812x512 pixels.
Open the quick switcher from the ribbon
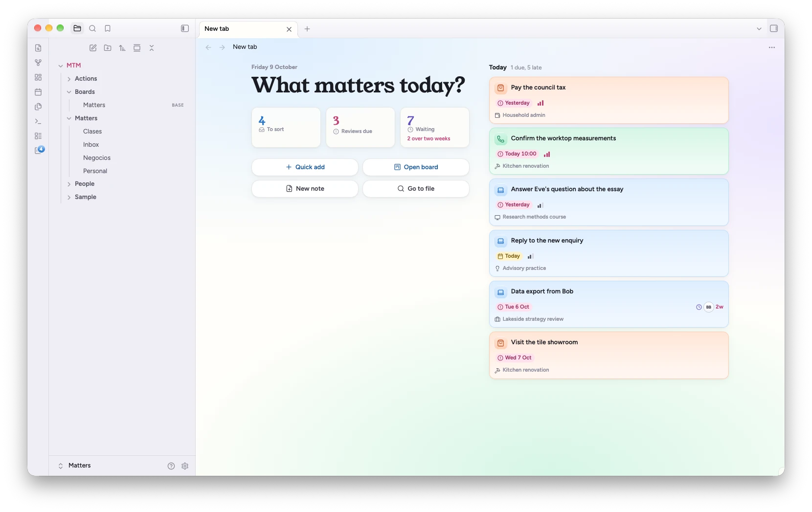38,48
